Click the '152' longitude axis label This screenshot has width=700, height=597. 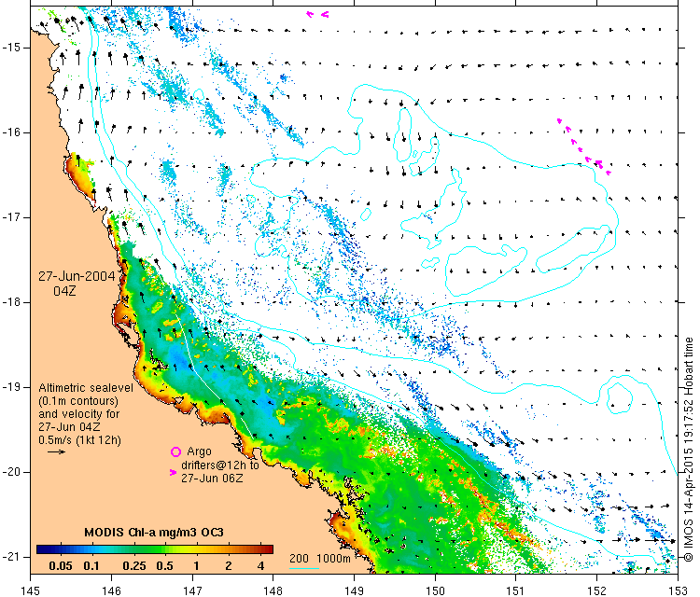click(x=597, y=590)
